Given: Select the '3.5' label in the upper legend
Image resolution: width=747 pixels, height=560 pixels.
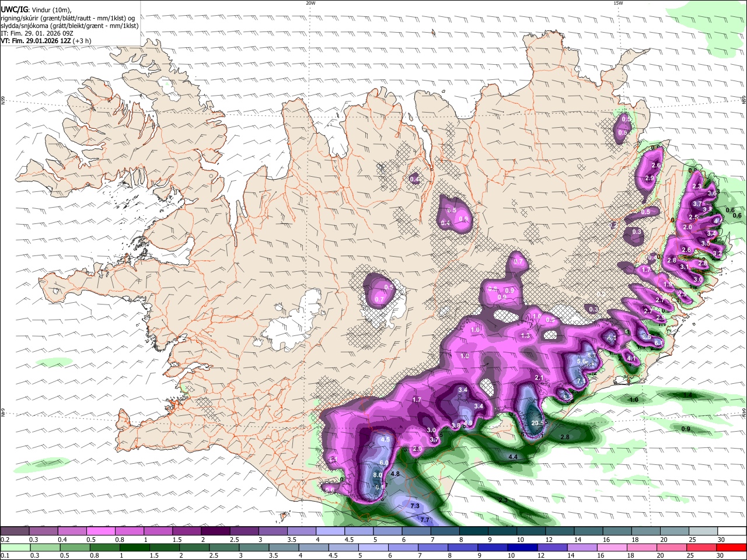Looking at the screenshot, I should coord(292,540).
